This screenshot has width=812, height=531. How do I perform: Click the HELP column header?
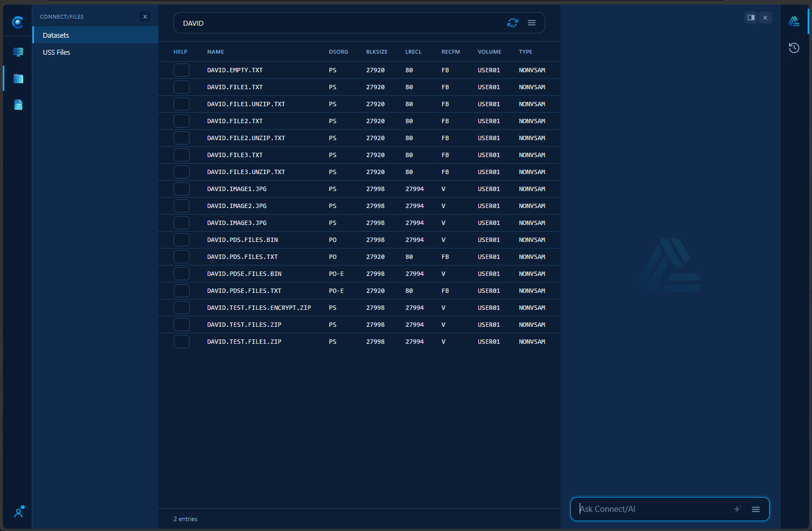coord(180,52)
